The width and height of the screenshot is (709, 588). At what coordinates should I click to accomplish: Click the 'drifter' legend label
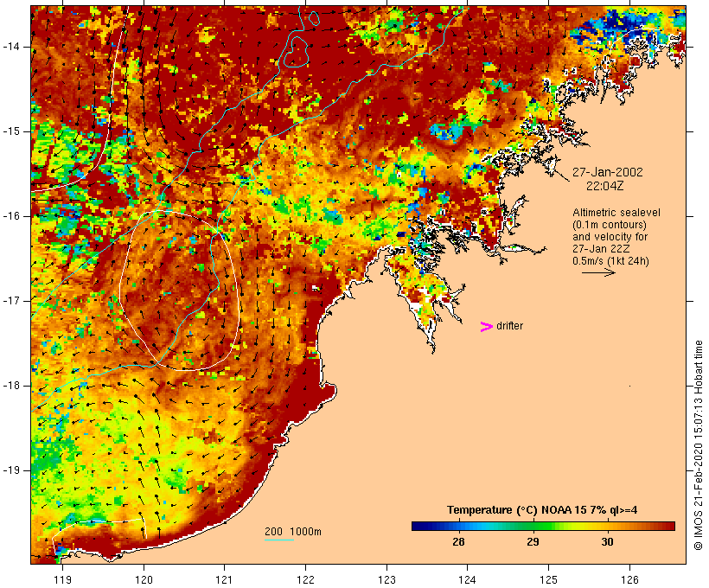click(x=509, y=326)
